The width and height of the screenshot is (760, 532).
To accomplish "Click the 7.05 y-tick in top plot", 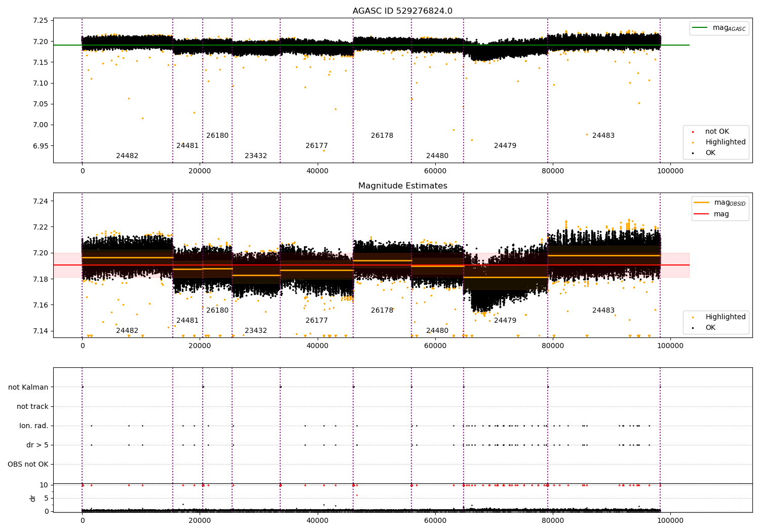I will (x=41, y=104).
